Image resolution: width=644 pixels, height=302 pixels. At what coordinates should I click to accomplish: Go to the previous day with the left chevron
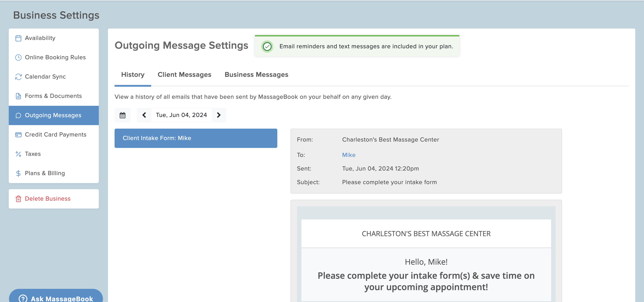[x=144, y=115]
